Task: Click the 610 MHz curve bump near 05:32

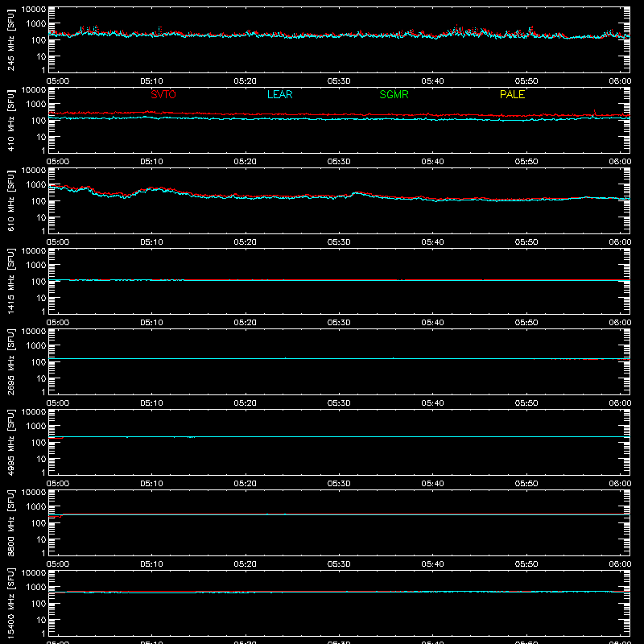Action: (x=358, y=192)
